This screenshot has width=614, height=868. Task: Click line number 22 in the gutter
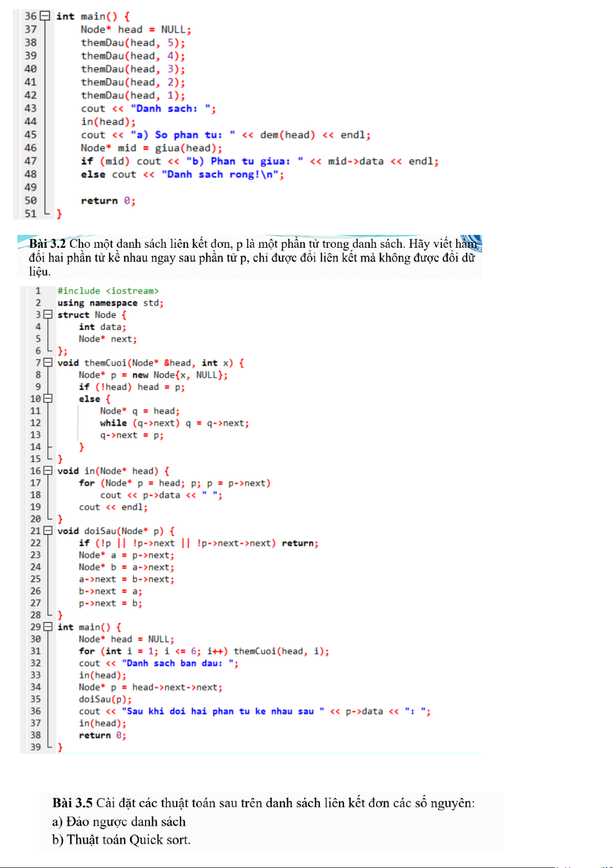tap(35, 543)
